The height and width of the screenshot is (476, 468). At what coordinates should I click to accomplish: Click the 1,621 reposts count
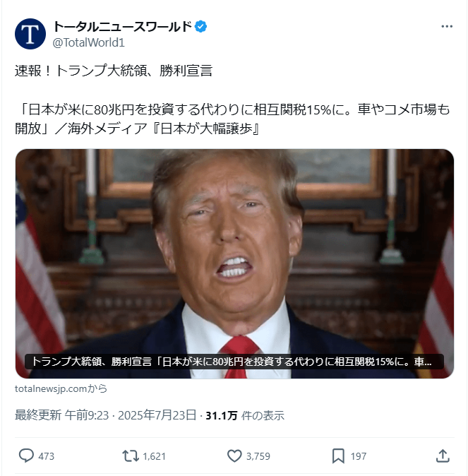[x=154, y=456]
